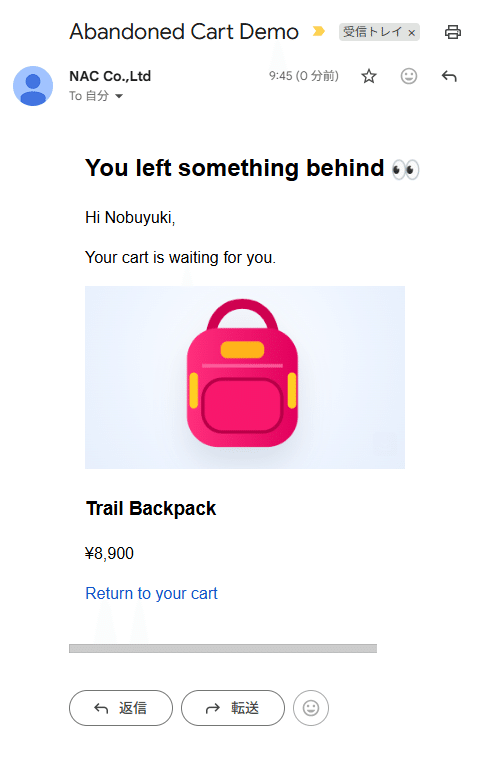
Task: Toggle the yellow importance marker beside the subject
Action: coord(319,31)
